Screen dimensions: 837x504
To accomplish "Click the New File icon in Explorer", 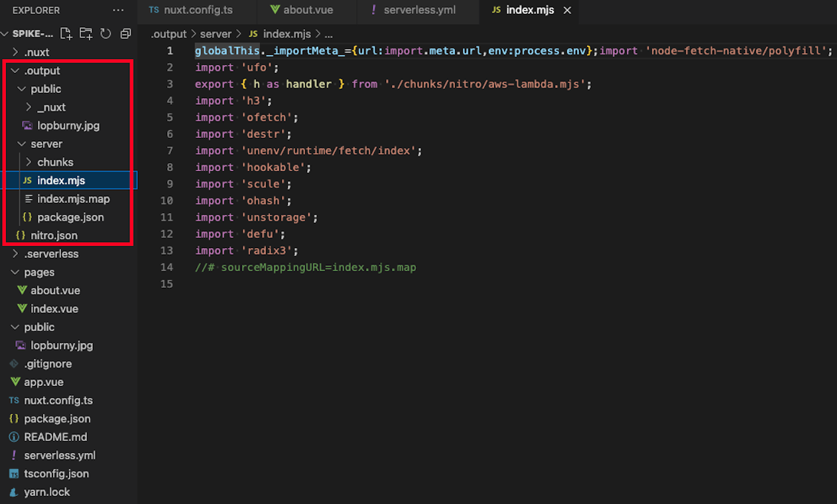I will pyautogui.click(x=66, y=32).
